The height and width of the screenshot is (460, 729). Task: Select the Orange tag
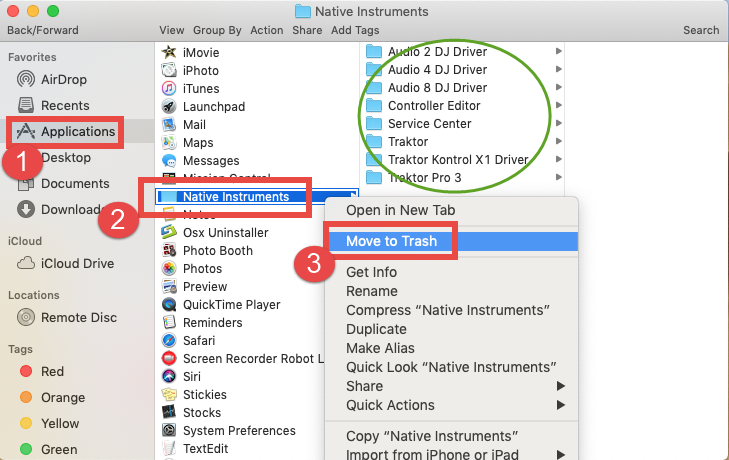53,397
